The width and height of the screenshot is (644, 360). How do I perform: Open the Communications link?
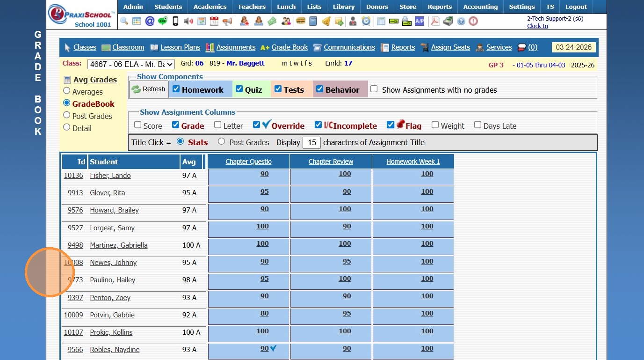pos(349,47)
